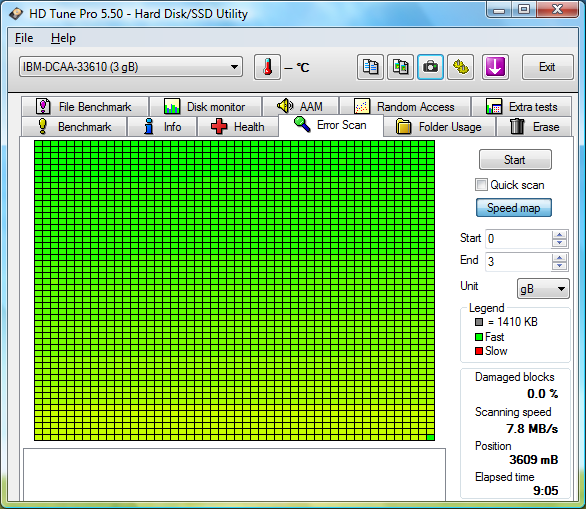Copy info to clipboard icon
Viewport: 586px width, 509px height.
pos(370,67)
